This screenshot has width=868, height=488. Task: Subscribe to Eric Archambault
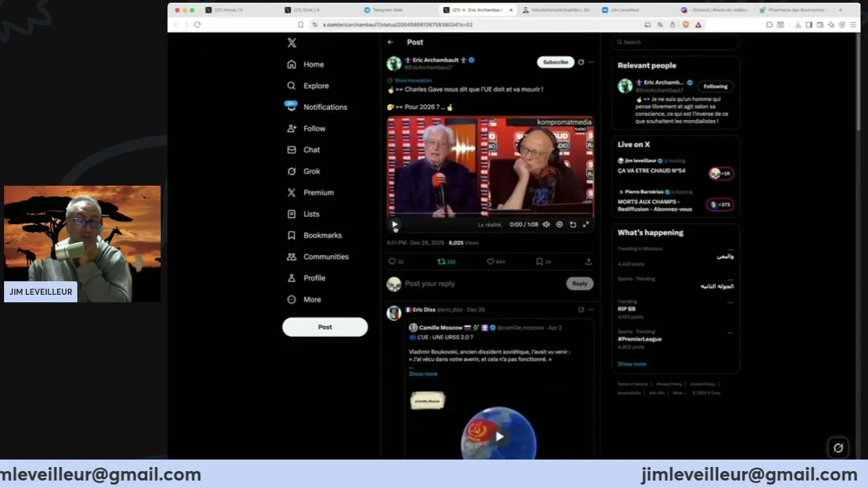555,62
